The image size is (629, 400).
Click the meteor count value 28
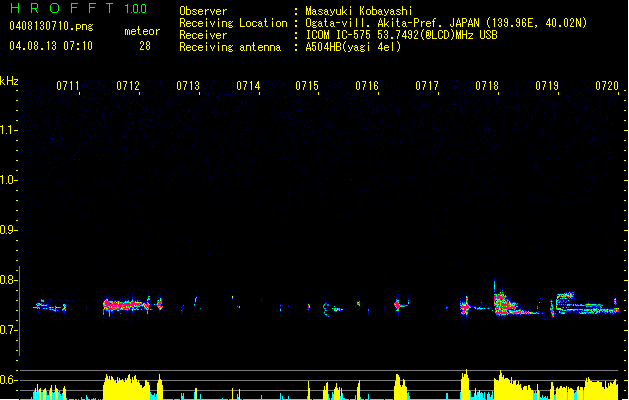[145, 46]
